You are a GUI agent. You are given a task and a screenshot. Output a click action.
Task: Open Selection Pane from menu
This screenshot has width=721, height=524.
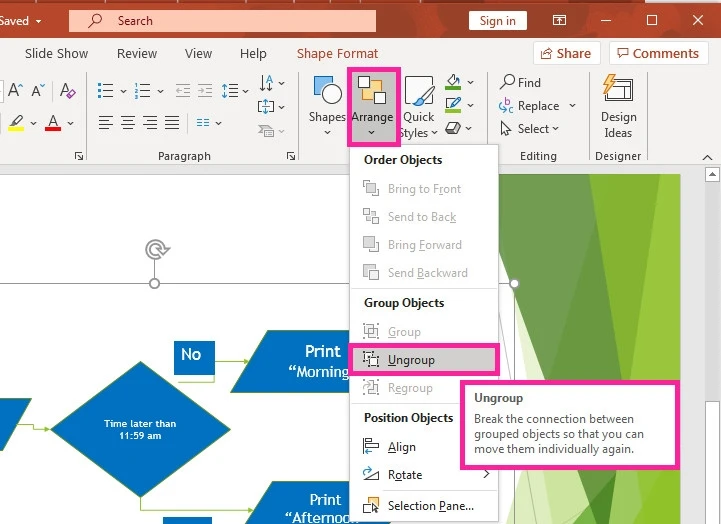(x=423, y=506)
